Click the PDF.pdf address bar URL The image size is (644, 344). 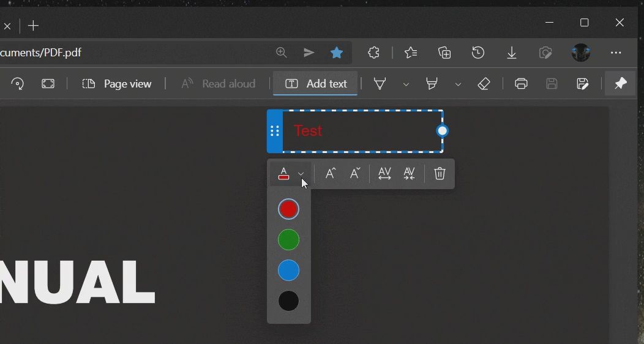click(40, 53)
